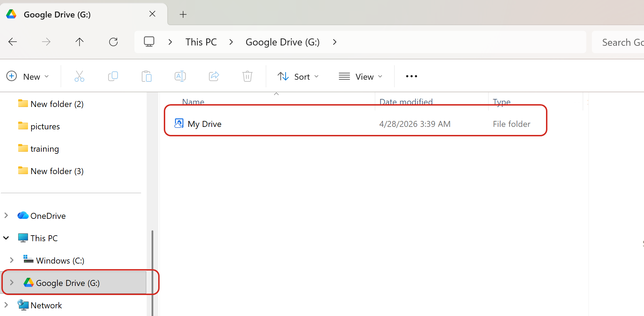This screenshot has height=316, width=644.
Task: Click the Rename icon in toolbar
Action: 180,76
